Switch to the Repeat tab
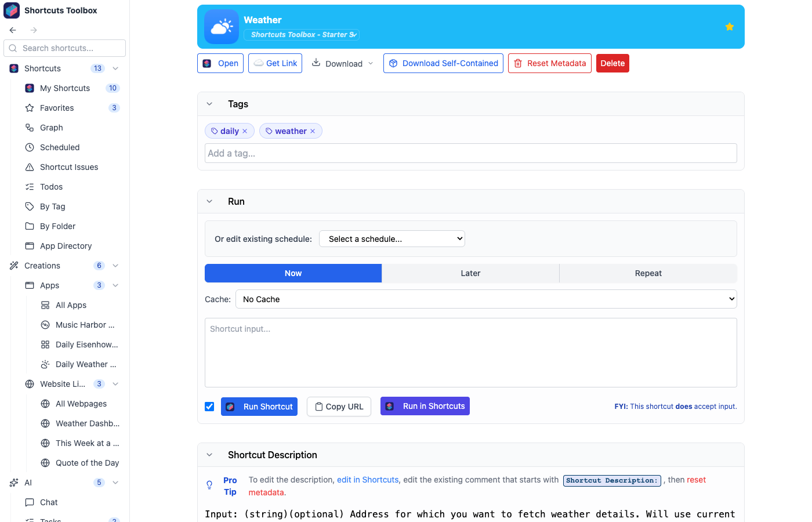The image size is (812, 522). 648,273
